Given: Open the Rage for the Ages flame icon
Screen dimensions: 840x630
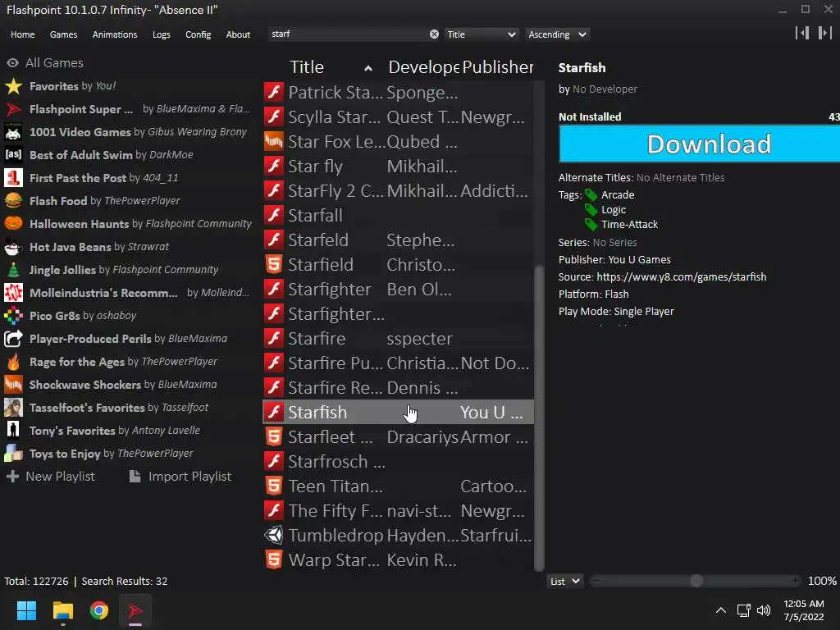Looking at the screenshot, I should [x=13, y=362].
